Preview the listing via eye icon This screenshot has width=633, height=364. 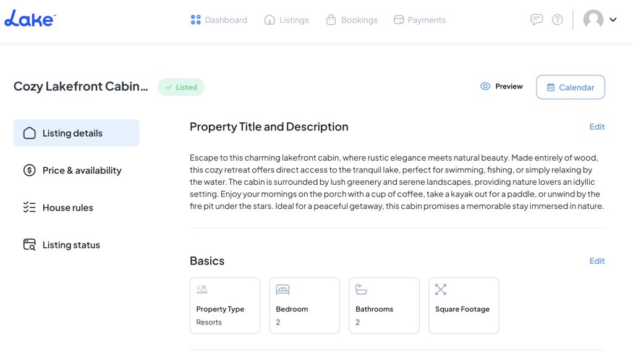pos(485,87)
